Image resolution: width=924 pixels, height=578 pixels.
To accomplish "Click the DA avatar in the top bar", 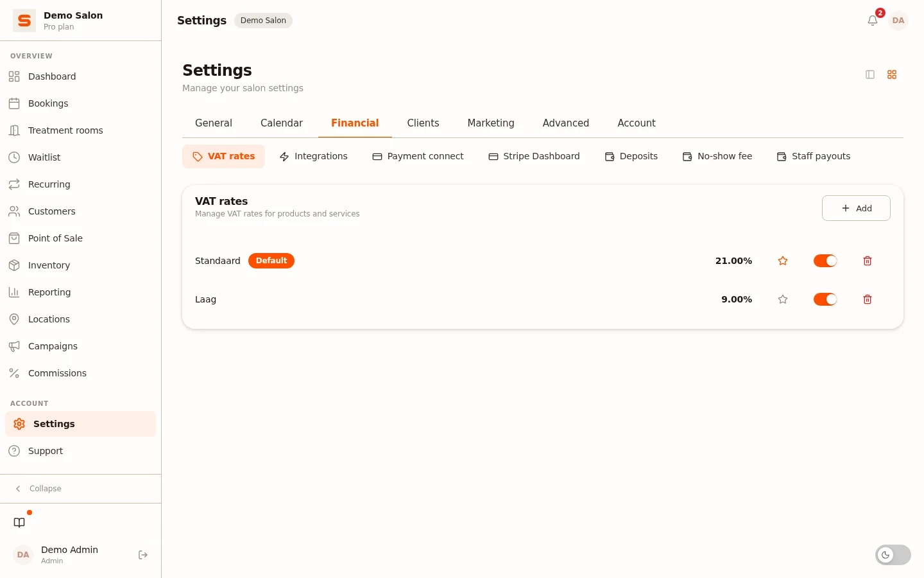I will point(898,21).
